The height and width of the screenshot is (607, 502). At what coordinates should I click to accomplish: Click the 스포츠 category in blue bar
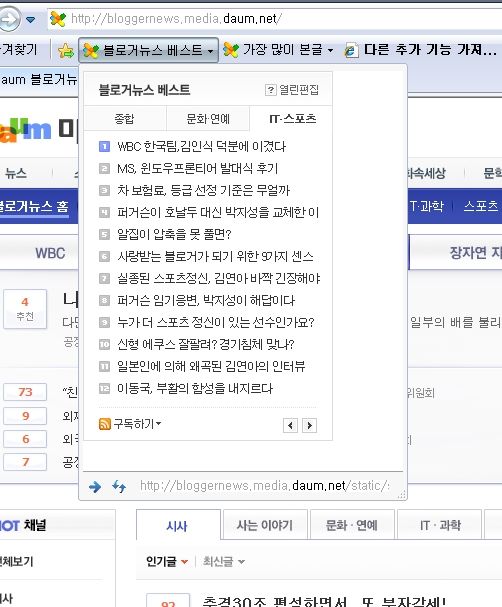tap(480, 206)
